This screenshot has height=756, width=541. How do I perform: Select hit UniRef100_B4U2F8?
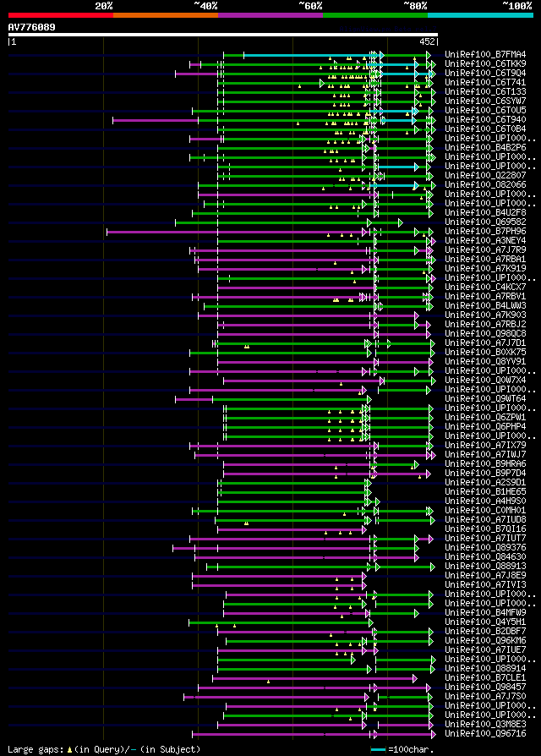coord(485,212)
